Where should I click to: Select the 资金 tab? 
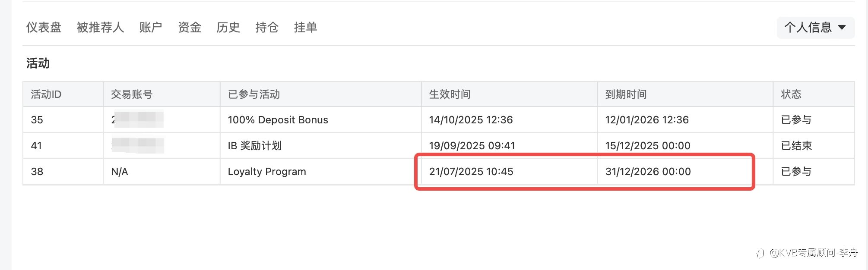point(190,28)
